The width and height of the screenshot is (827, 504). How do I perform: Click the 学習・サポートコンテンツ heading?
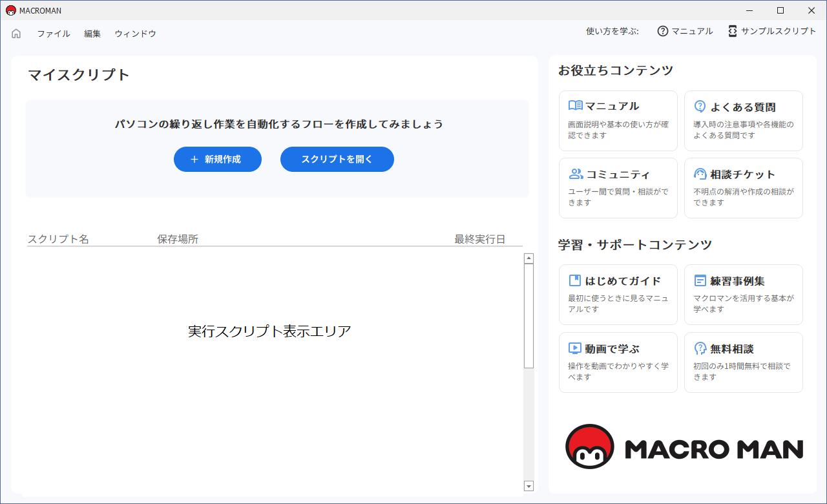635,244
